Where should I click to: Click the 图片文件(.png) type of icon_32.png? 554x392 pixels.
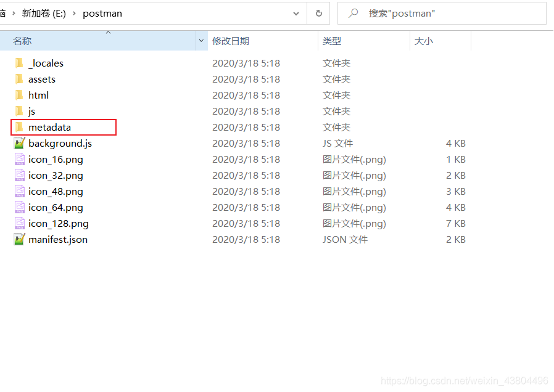point(354,176)
